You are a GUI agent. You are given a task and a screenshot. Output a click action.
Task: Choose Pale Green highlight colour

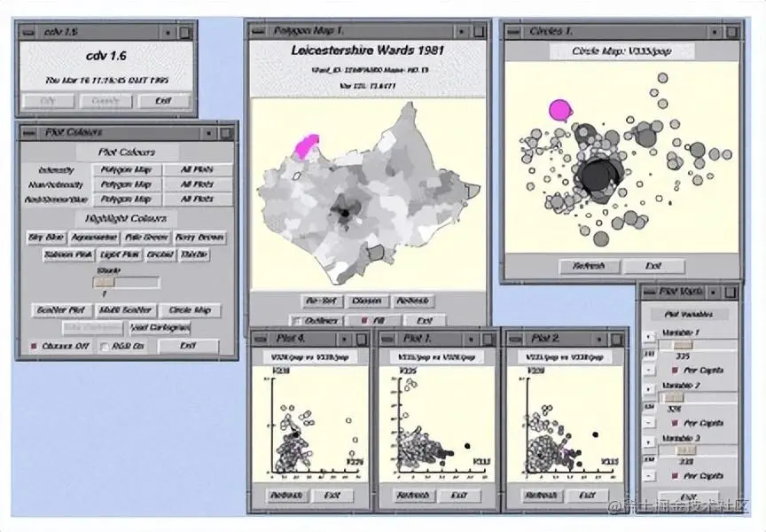(146, 238)
